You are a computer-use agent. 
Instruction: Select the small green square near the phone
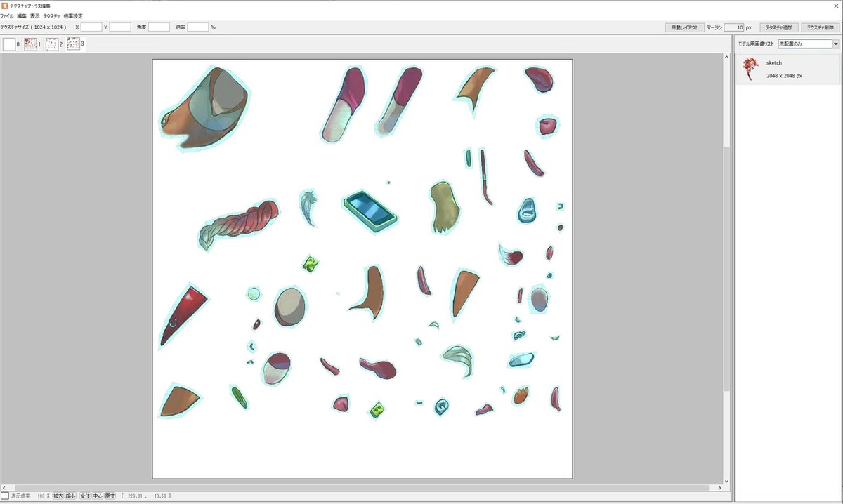pos(311,264)
